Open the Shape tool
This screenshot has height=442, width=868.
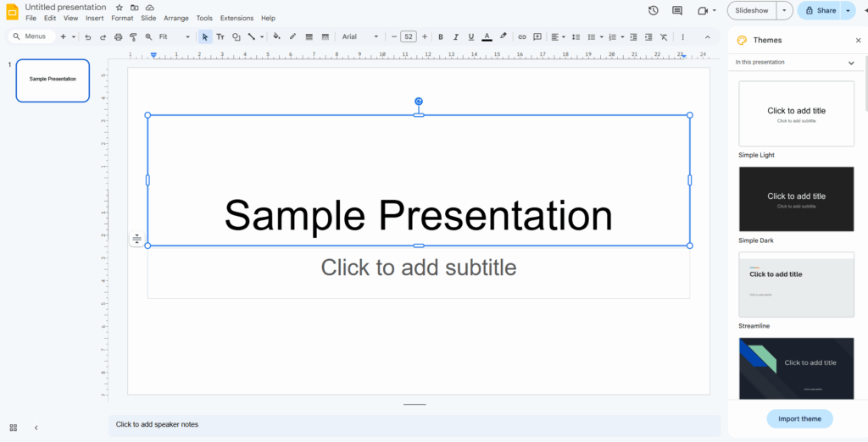coord(236,37)
